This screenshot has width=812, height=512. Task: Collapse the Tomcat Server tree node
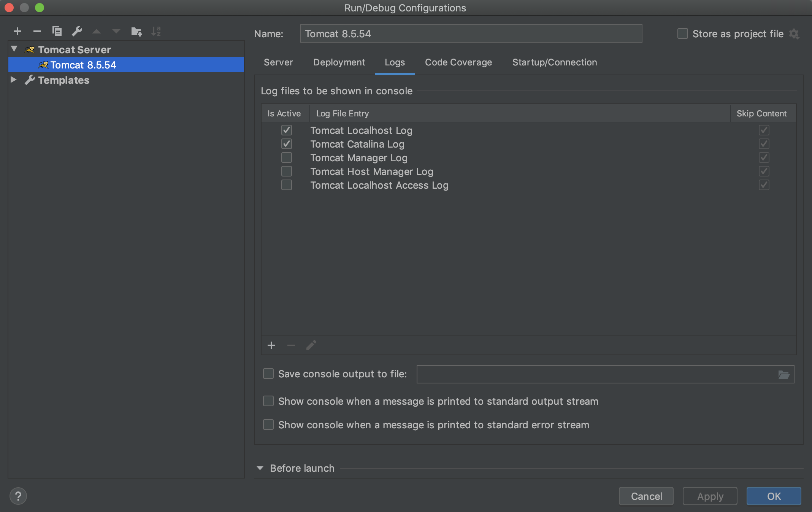(14, 49)
